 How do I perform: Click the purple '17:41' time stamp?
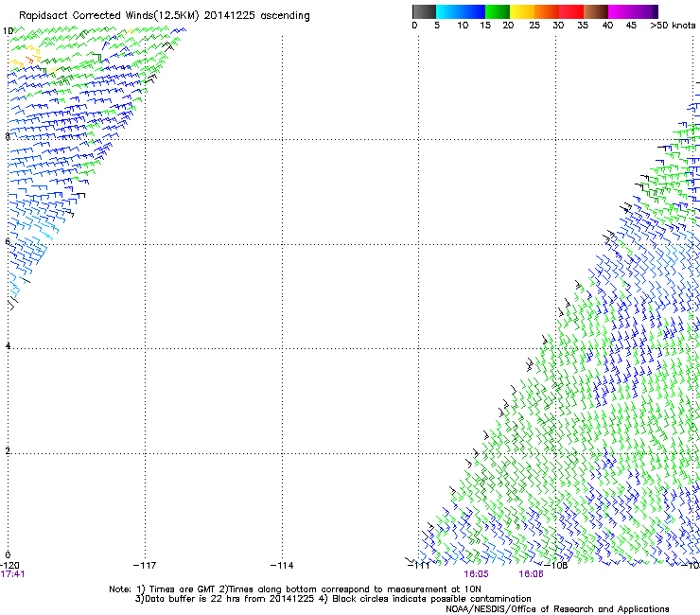click(x=12, y=574)
